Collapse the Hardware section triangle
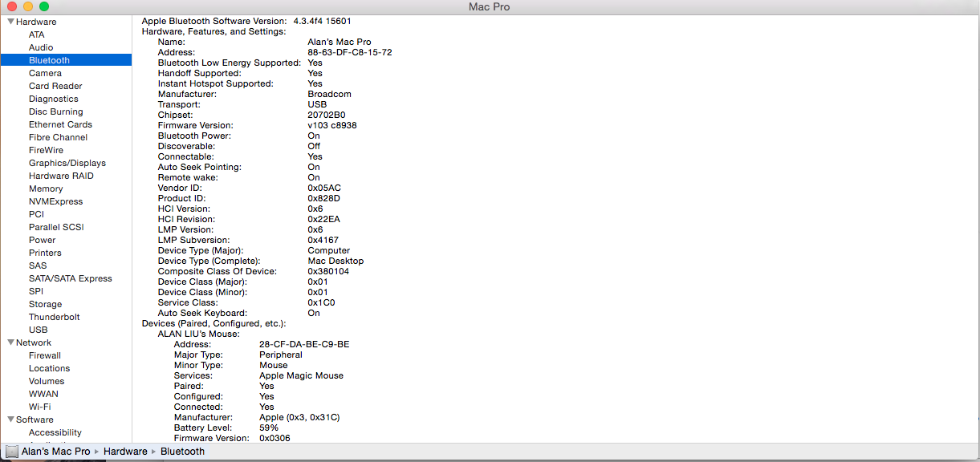Image resolution: width=980 pixels, height=462 pixels. pos(10,22)
